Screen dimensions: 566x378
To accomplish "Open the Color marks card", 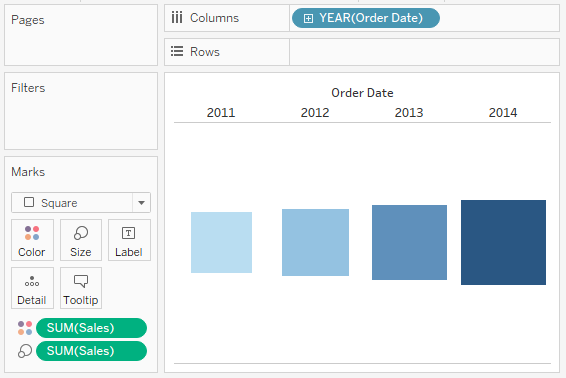I will click(32, 240).
